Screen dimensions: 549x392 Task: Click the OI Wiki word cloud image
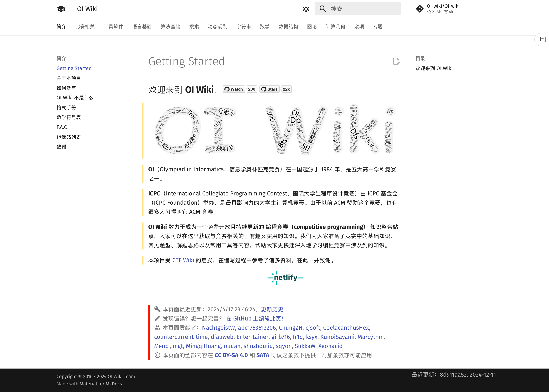pyautogui.click(x=274, y=130)
